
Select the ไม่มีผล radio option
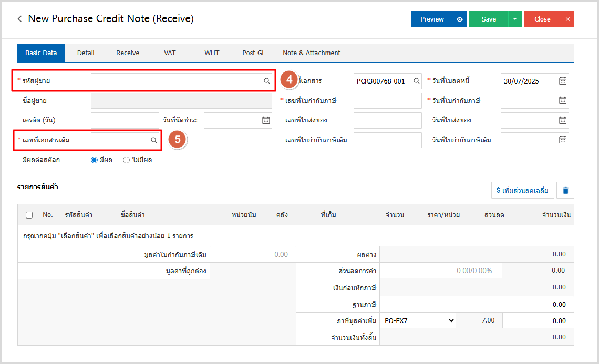[x=126, y=160]
